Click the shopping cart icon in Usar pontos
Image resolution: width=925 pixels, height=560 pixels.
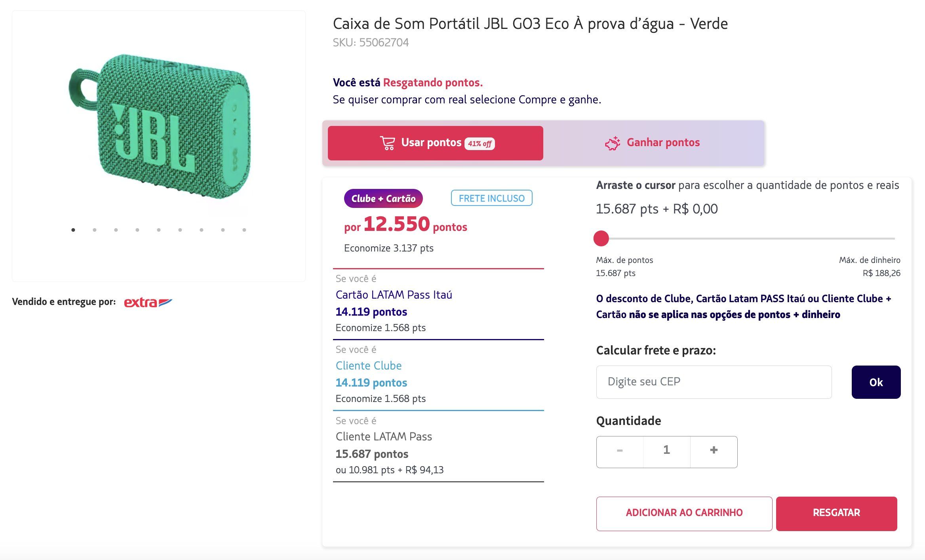pos(387,143)
